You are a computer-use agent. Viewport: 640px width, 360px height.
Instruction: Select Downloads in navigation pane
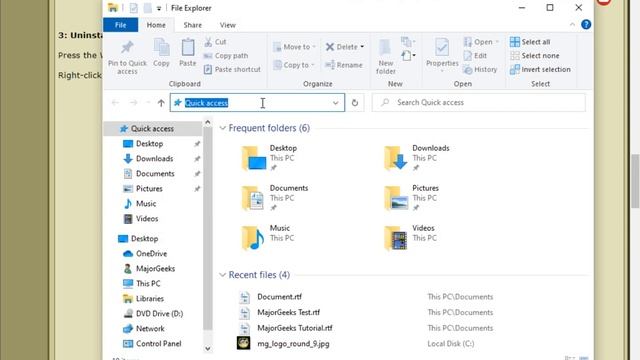pos(154,158)
